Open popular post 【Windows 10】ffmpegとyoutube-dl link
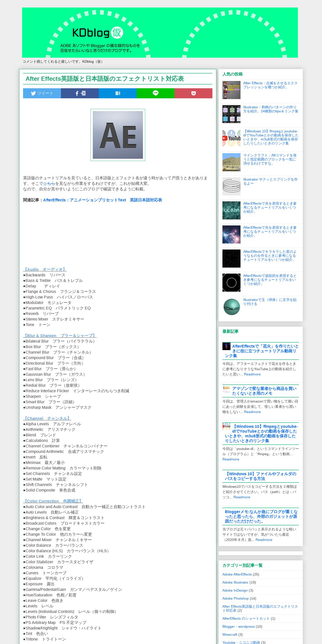Image resolution: width=322 pixels, height=644 pixels. coord(271,137)
